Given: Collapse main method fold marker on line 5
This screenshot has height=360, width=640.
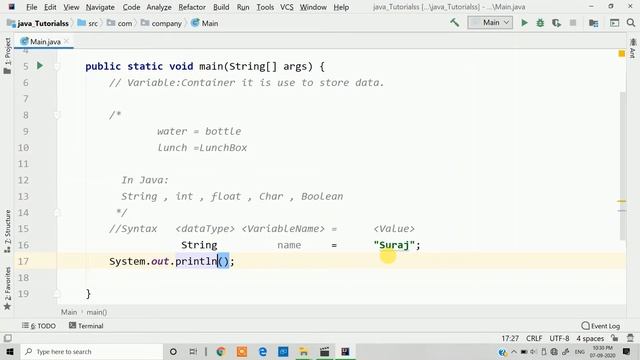Looking at the screenshot, I should (x=57, y=66).
